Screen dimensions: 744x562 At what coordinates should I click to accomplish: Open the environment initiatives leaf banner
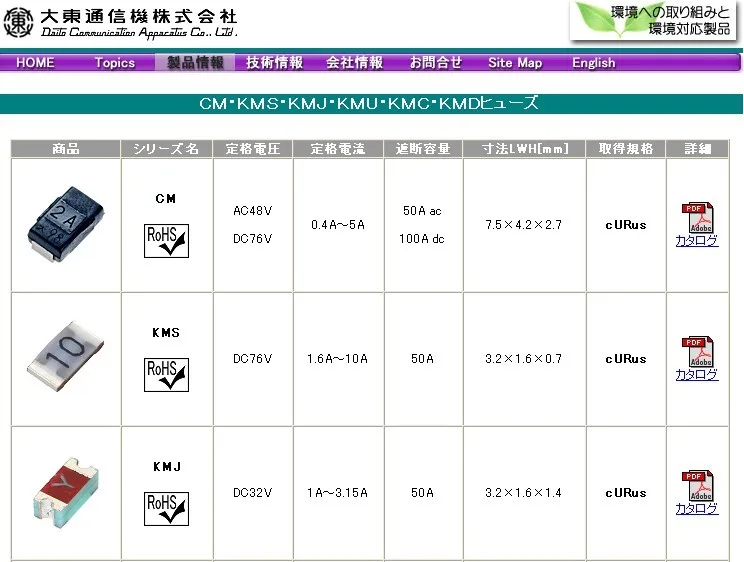click(x=653, y=21)
